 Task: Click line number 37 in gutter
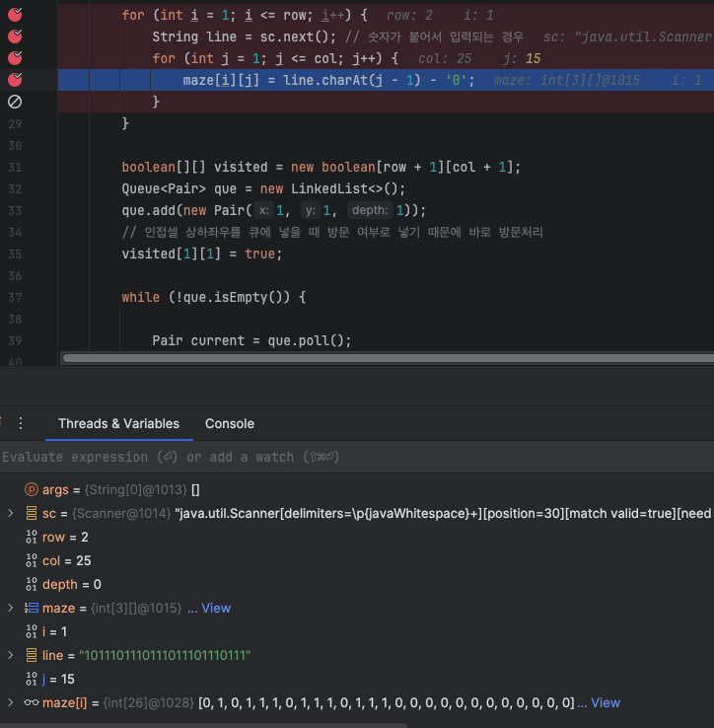[15, 297]
